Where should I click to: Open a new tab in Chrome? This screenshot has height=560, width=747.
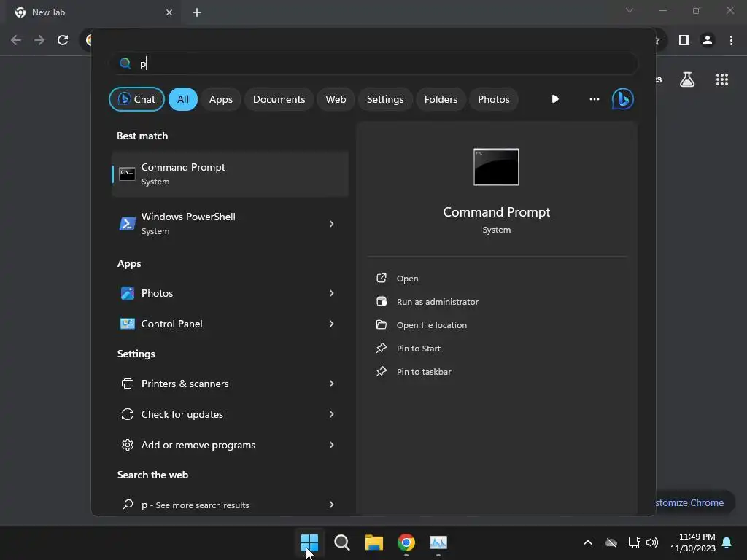(197, 12)
